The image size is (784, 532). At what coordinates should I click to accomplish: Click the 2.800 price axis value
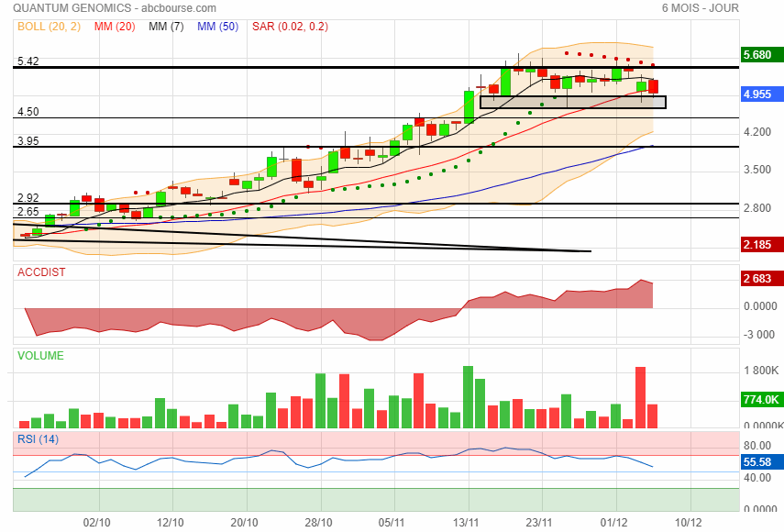click(757, 208)
